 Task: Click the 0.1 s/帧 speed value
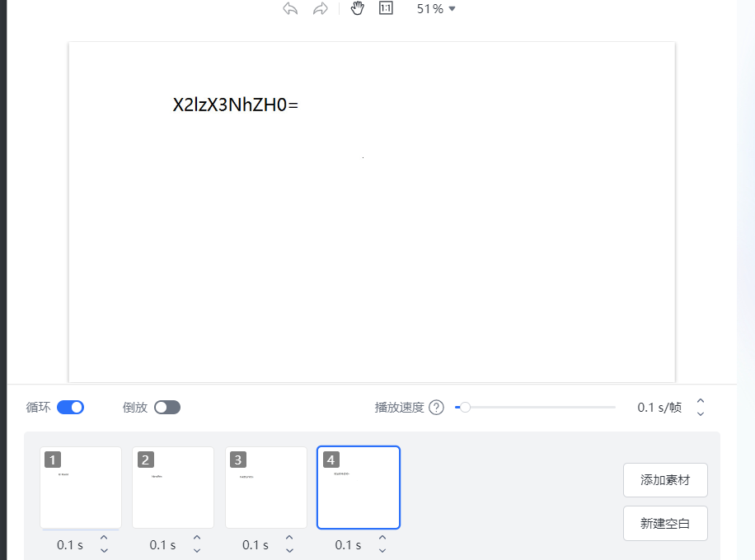659,408
